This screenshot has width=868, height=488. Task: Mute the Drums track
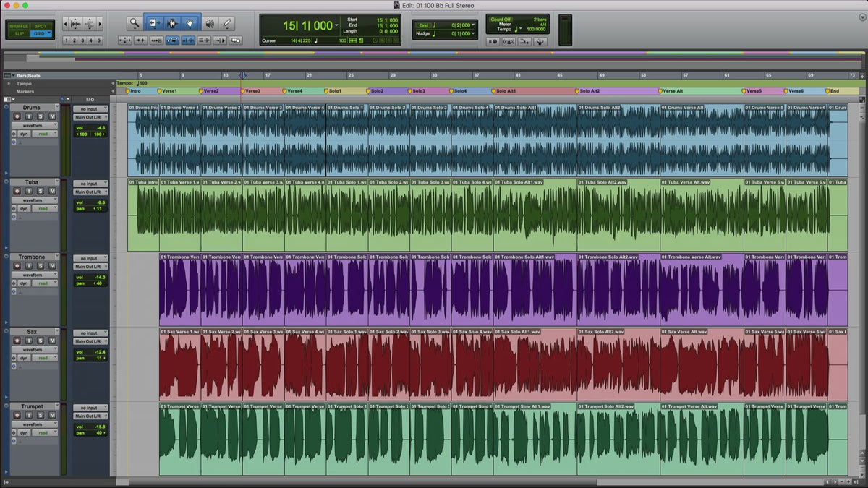pyautogui.click(x=52, y=117)
